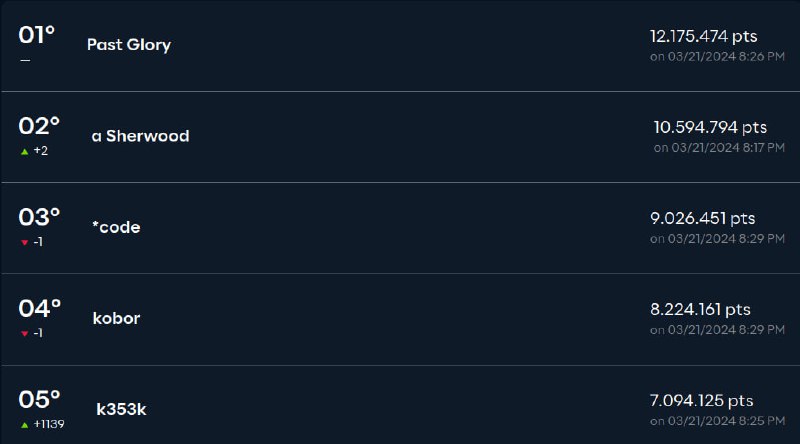Select the kobor player name
800x444 pixels.
116,318
